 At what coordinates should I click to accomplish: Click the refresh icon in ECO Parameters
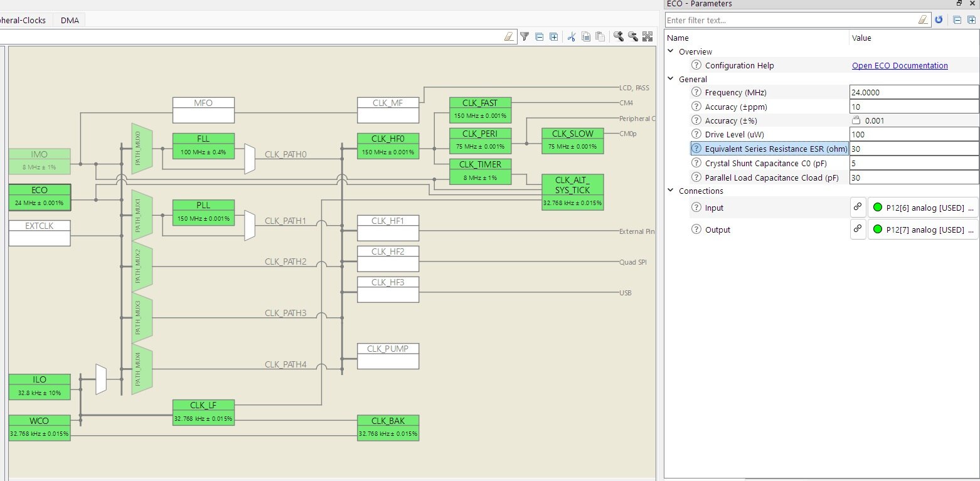pos(939,20)
